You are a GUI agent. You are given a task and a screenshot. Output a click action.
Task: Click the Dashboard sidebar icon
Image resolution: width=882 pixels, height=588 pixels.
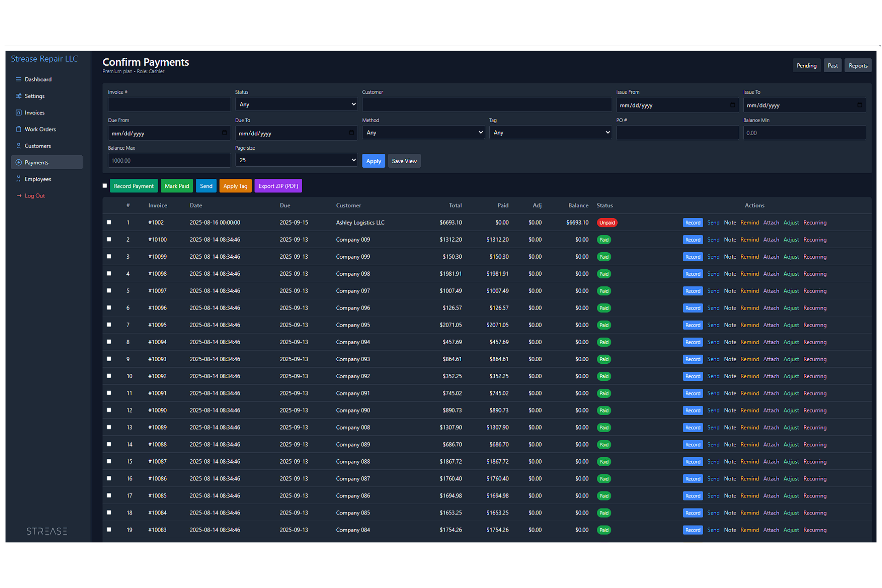18,79
